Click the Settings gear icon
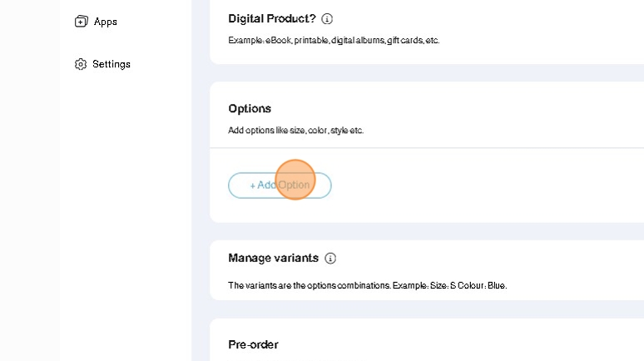 (x=81, y=64)
